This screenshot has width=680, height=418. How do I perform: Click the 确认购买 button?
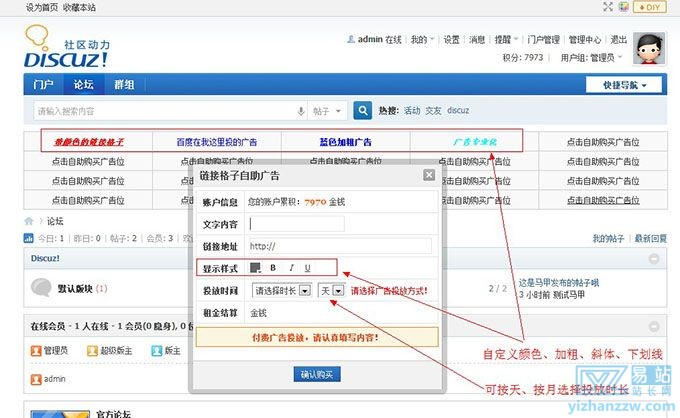pyautogui.click(x=317, y=374)
